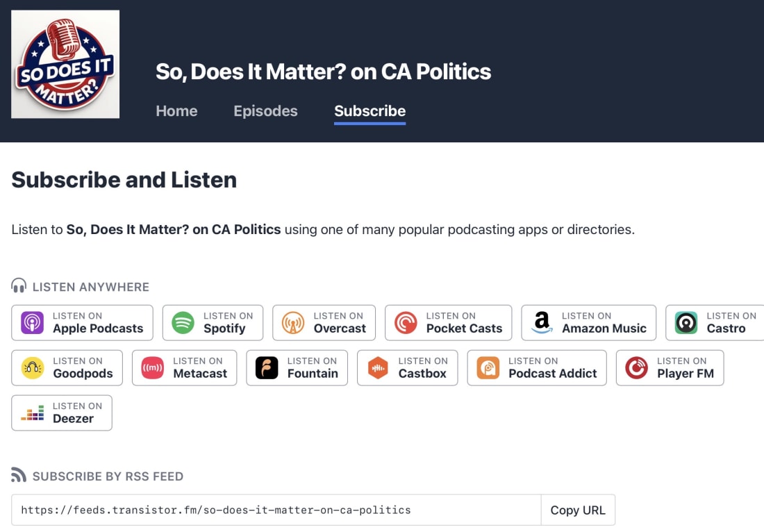Click the LISTEN ANYWHERE section label

pyautogui.click(x=90, y=287)
